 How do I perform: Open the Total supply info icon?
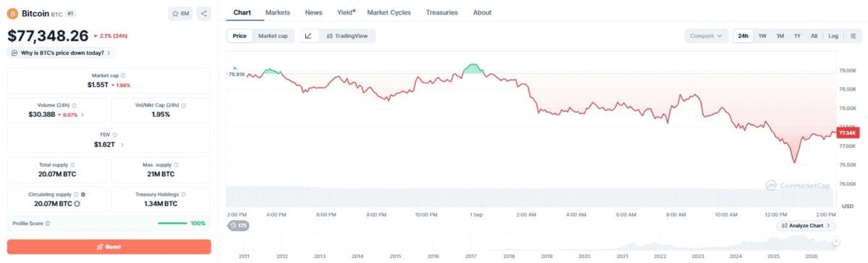click(72, 164)
